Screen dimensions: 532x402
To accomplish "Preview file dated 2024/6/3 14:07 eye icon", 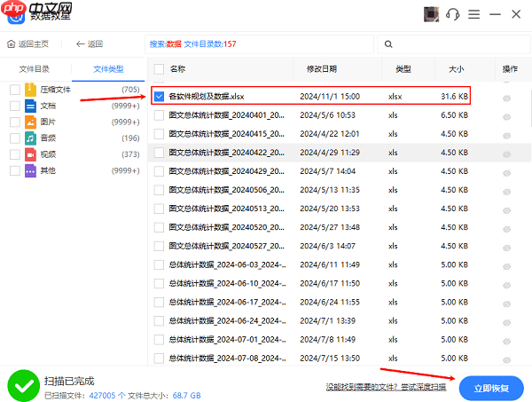I will [506, 248].
